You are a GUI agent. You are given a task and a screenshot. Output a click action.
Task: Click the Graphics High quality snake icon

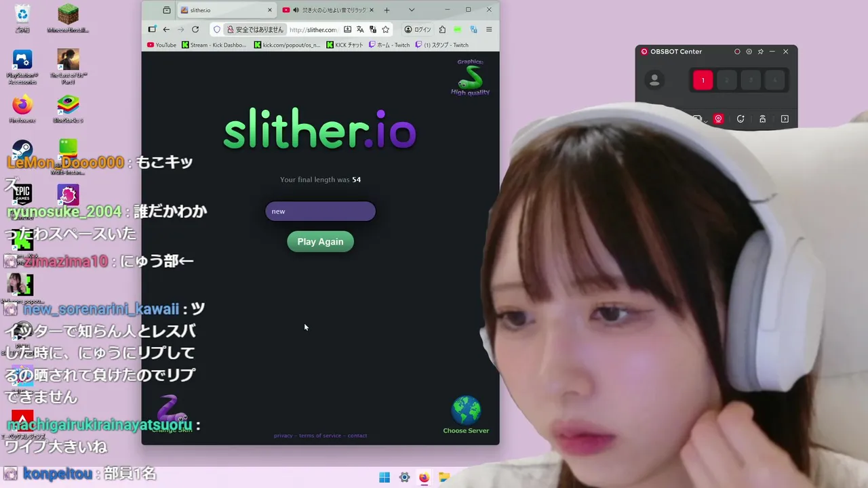[x=470, y=78]
